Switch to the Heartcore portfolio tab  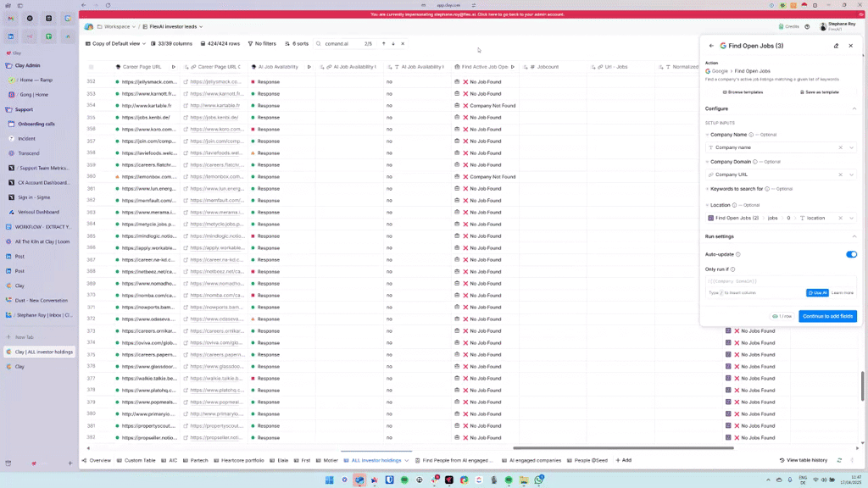tap(243, 460)
